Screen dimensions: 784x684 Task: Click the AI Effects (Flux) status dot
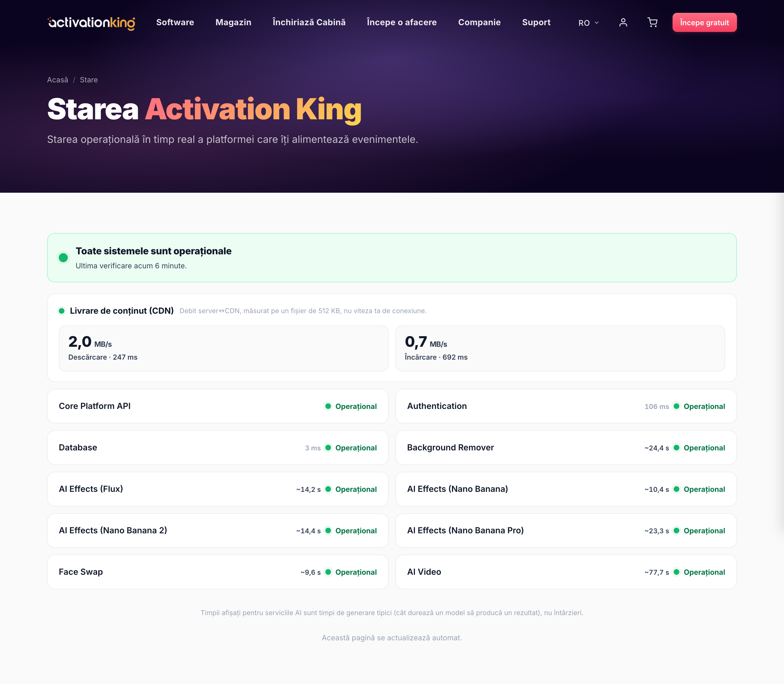coord(328,489)
